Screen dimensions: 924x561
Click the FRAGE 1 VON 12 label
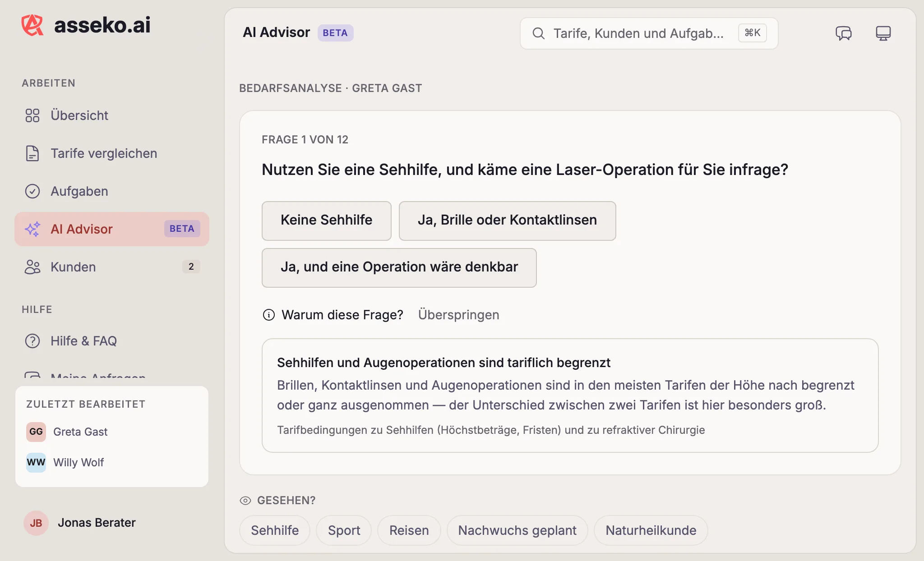305,140
